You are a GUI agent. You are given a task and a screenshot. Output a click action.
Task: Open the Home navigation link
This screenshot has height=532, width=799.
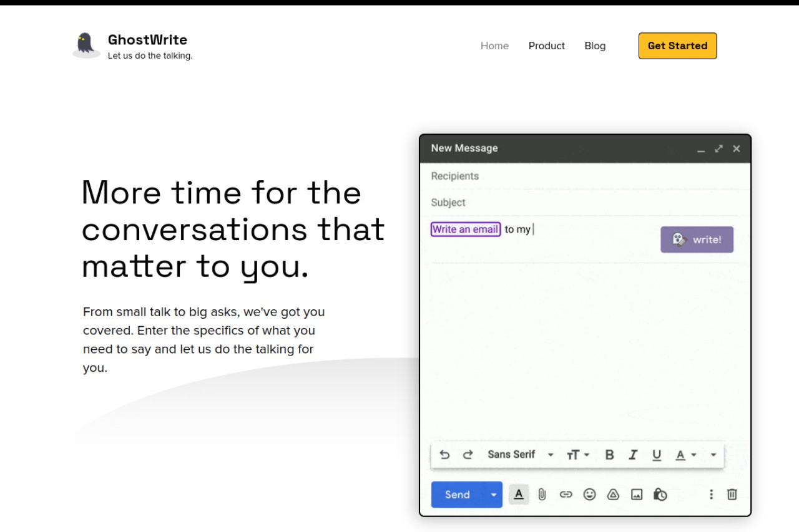494,46
